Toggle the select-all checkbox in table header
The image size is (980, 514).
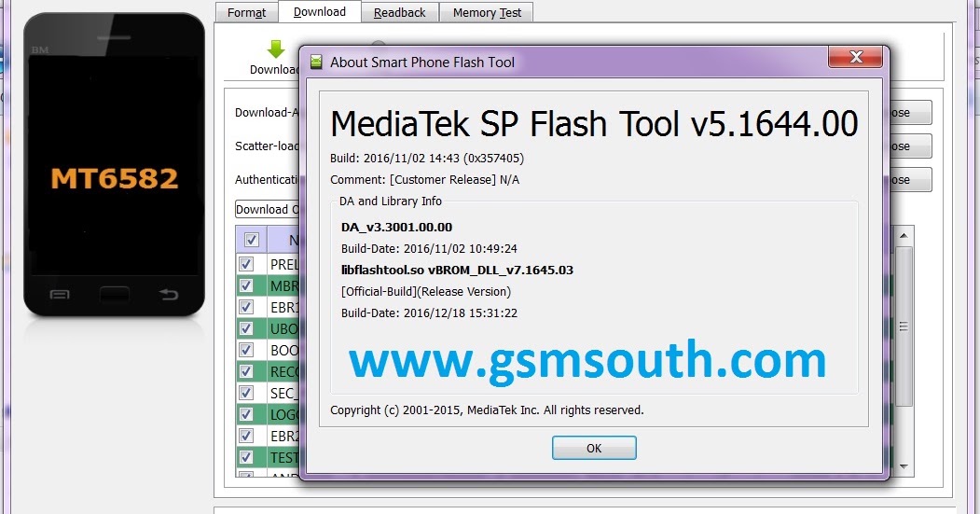click(251, 240)
